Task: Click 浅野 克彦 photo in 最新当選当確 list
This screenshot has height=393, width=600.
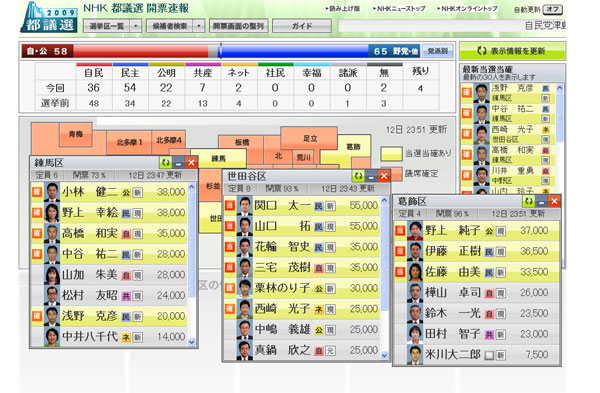Action: click(x=481, y=93)
